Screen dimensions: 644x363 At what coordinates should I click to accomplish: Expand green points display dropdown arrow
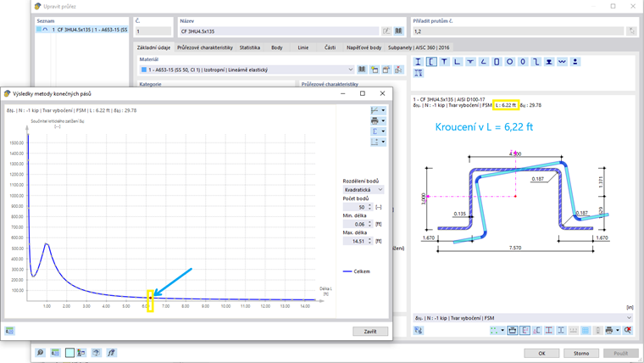[502, 330]
